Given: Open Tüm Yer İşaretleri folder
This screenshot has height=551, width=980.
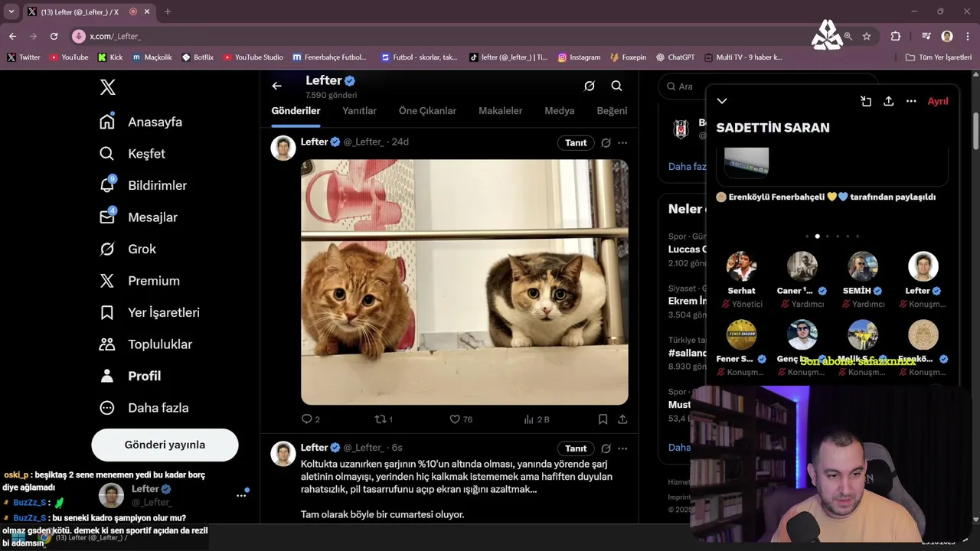Looking at the screenshot, I should [939, 57].
